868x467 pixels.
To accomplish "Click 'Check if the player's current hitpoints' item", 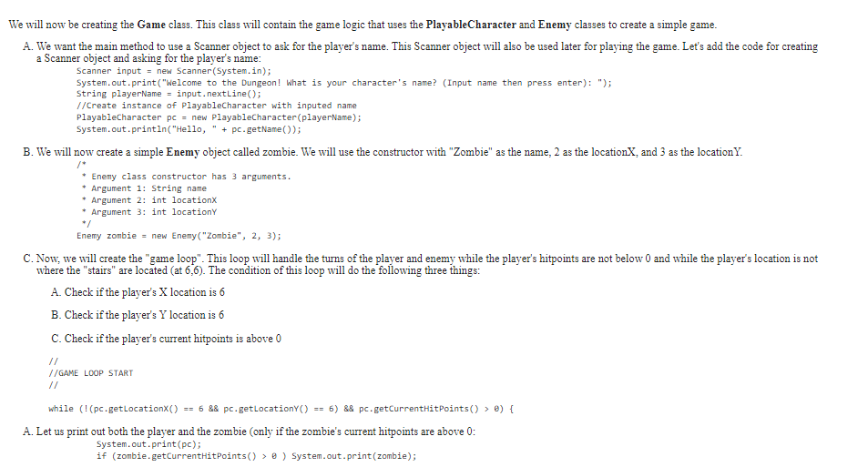I will (x=166, y=338).
